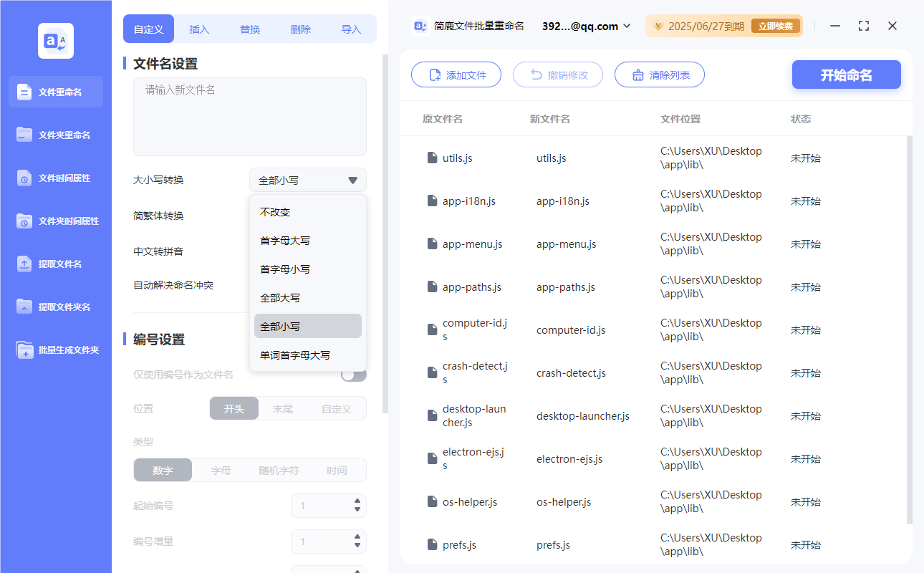
Task: Open the 插入 tab
Action: 198,29
